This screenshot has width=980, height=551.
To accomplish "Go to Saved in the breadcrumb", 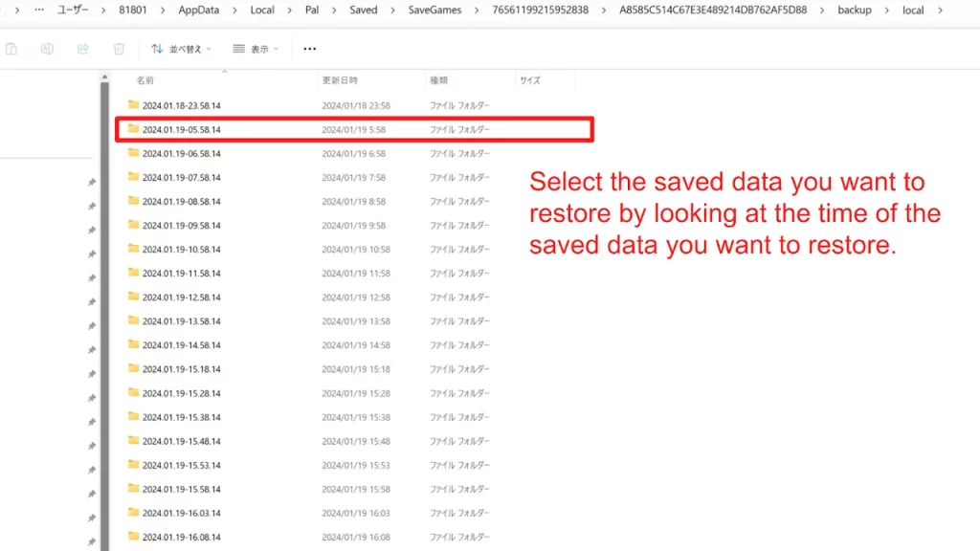I will tap(363, 10).
